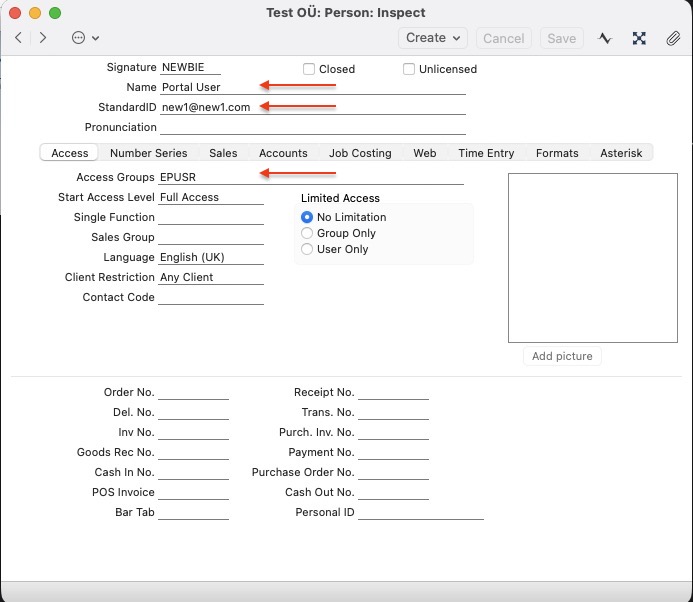Click the workflow overview icon
The image size is (693, 602).
(x=639, y=38)
